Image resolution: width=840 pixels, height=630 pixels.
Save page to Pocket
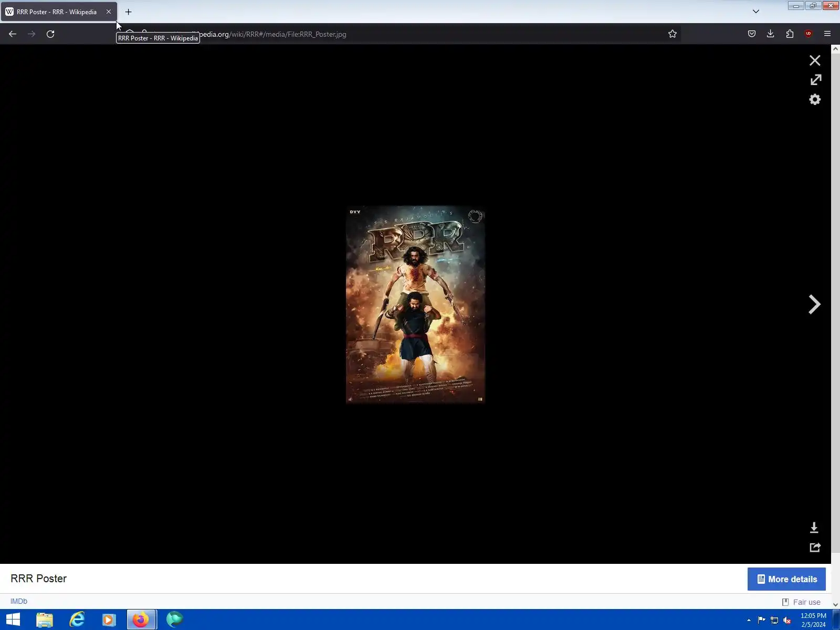point(752,34)
